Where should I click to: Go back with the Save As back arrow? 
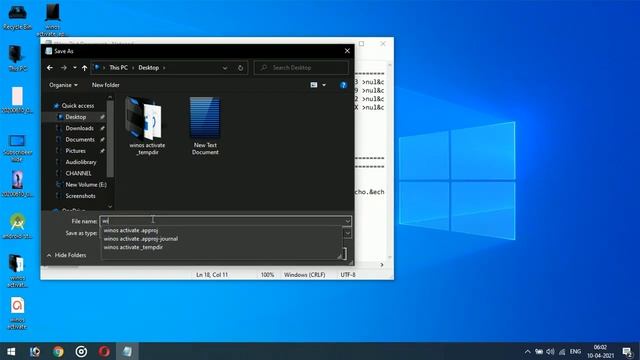(50, 68)
